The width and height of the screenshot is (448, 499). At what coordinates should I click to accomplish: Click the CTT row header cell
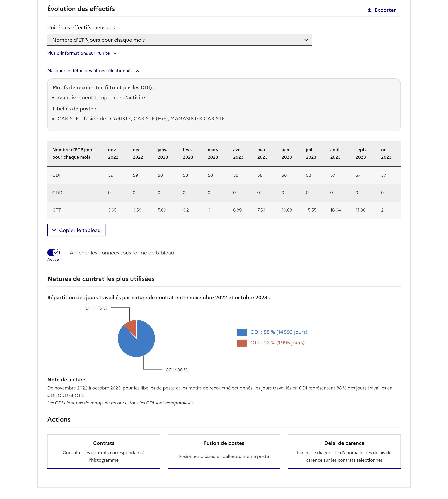point(57,210)
